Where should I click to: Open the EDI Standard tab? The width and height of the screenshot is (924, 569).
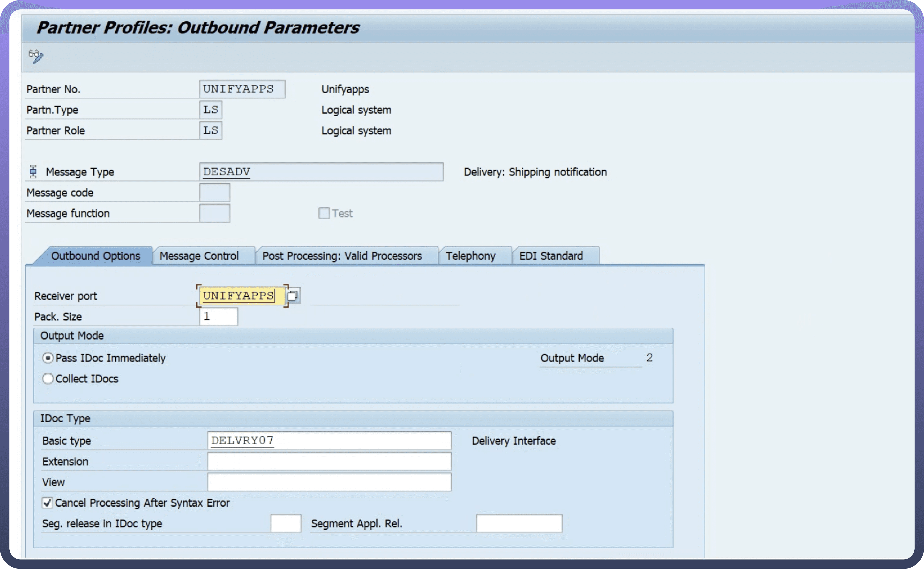click(x=551, y=256)
